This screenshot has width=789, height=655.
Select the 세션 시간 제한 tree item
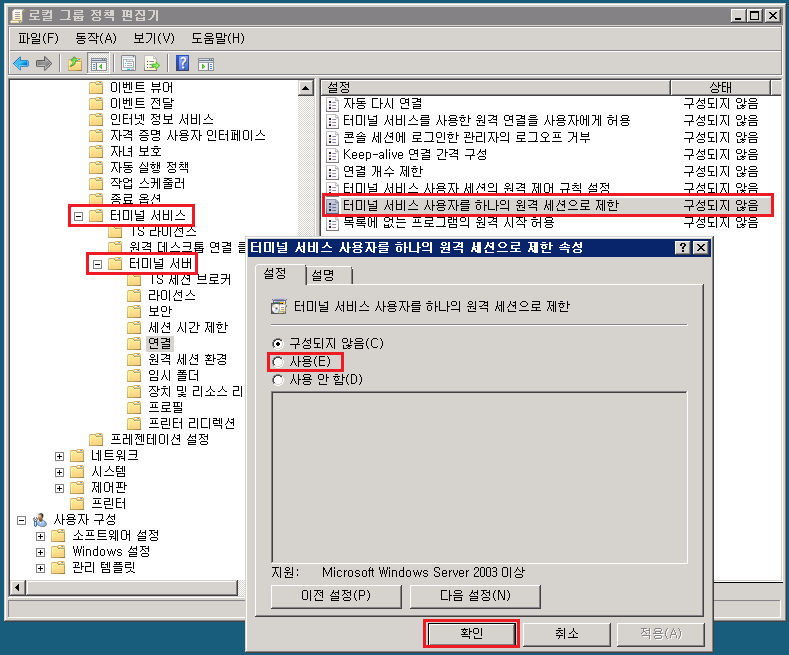point(188,328)
